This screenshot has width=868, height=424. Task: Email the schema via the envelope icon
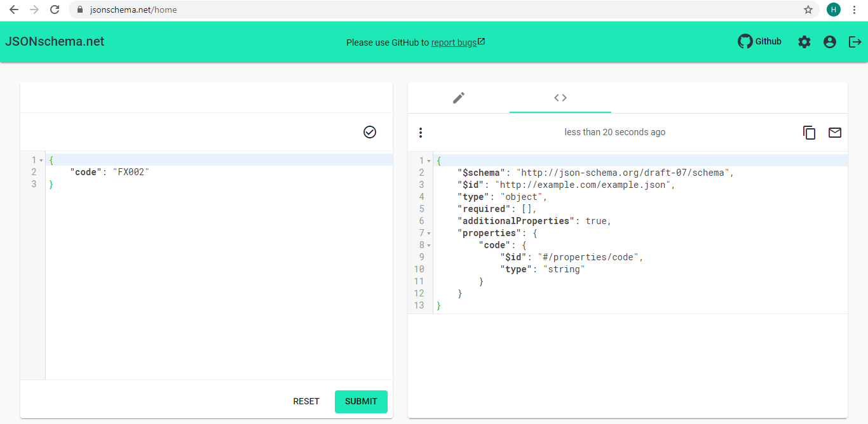click(835, 133)
